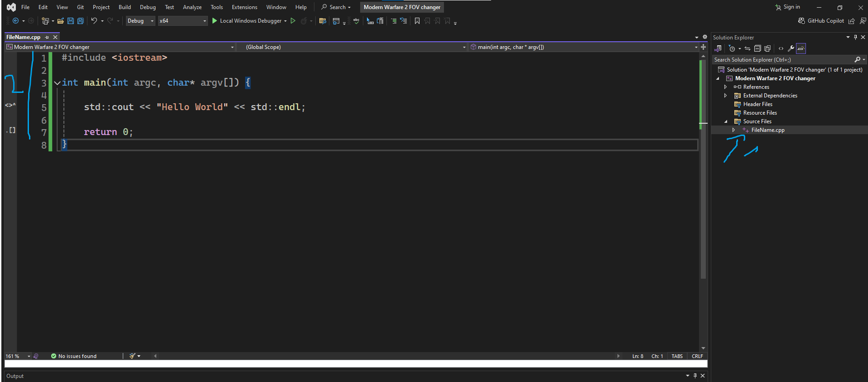The image size is (868, 382).
Task: Expand the External Dependencies node
Action: click(726, 96)
